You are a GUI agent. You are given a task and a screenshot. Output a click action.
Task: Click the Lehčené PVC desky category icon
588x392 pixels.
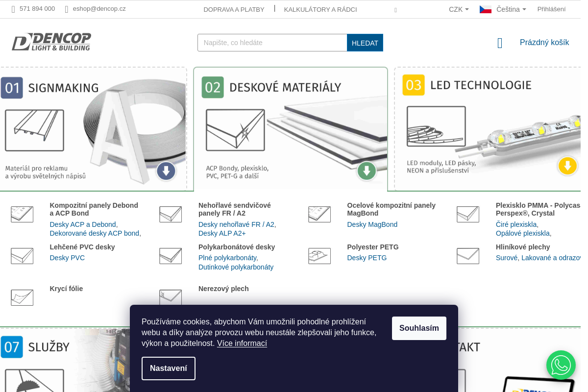(x=22, y=256)
